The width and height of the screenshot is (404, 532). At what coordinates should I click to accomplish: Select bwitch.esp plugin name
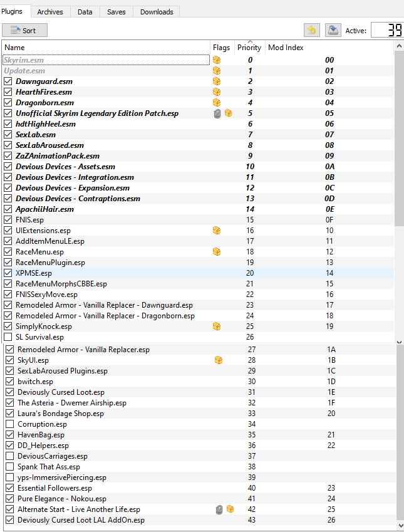pos(35,382)
